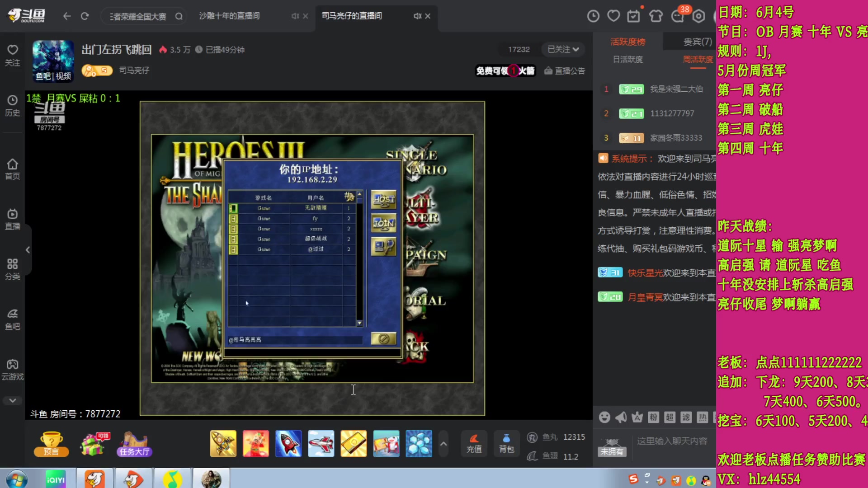Image resolution: width=868 pixels, height=488 pixels.
Task: Click the refresh icon in the top bar
Action: (85, 16)
